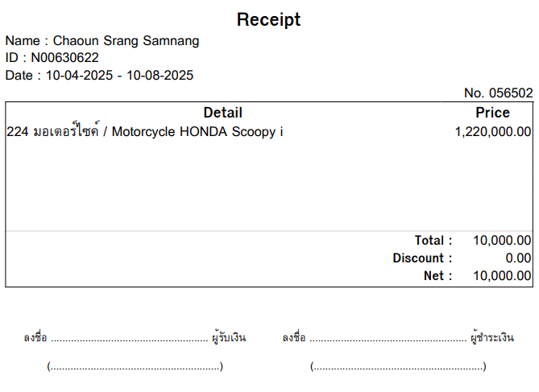Click the Total amount 10,000.00
The width and height of the screenshot is (539, 392).
(502, 240)
